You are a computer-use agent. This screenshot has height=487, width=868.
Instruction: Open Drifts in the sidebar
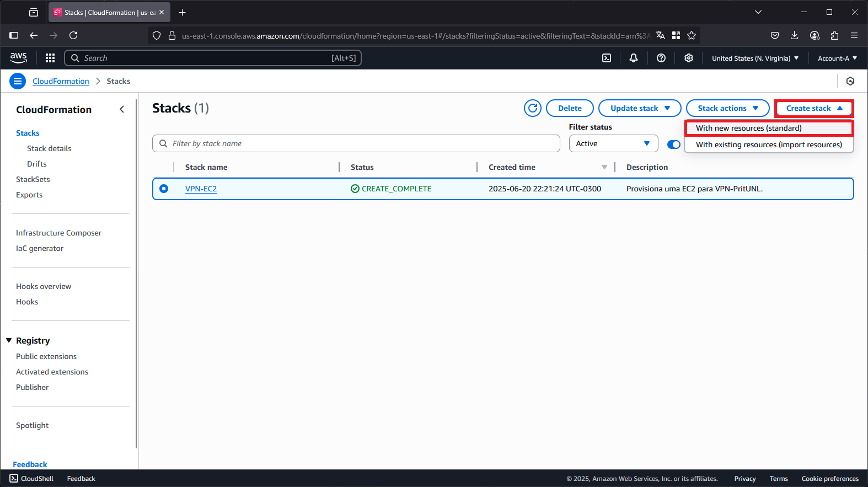tap(37, 164)
